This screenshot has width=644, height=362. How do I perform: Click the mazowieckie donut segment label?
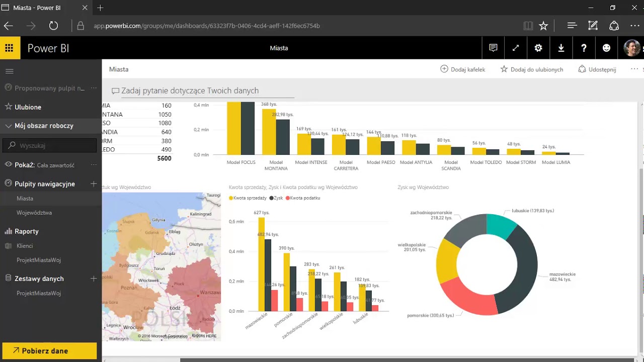pyautogui.click(x=562, y=277)
